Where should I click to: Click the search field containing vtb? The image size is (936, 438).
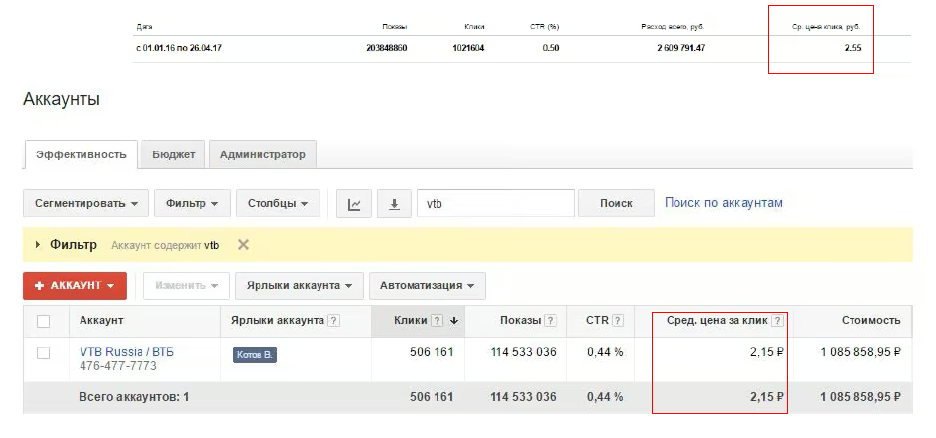495,203
